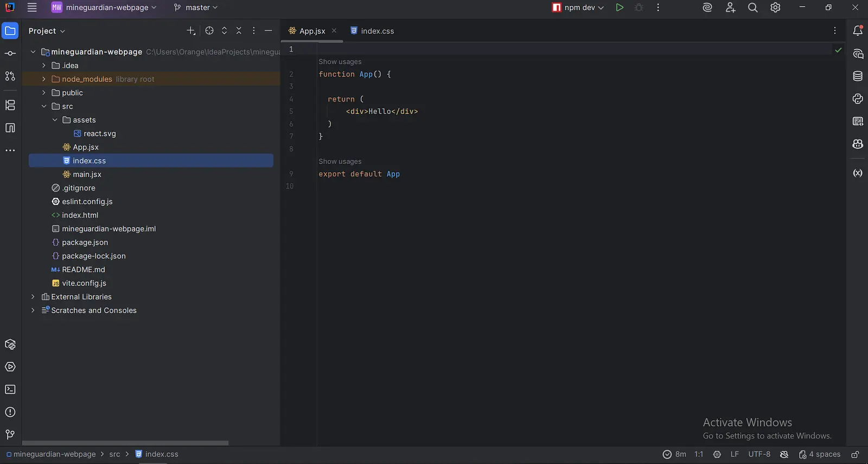Viewport: 868px width, 464px height.
Task: Open Search Everywhere magnifier icon
Action: 753,8
